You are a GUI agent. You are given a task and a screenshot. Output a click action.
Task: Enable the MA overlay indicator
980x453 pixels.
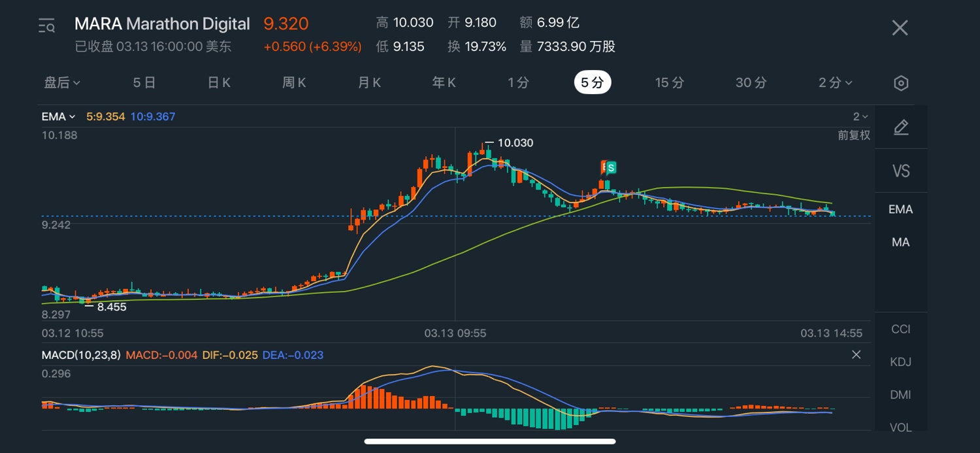pyautogui.click(x=901, y=243)
